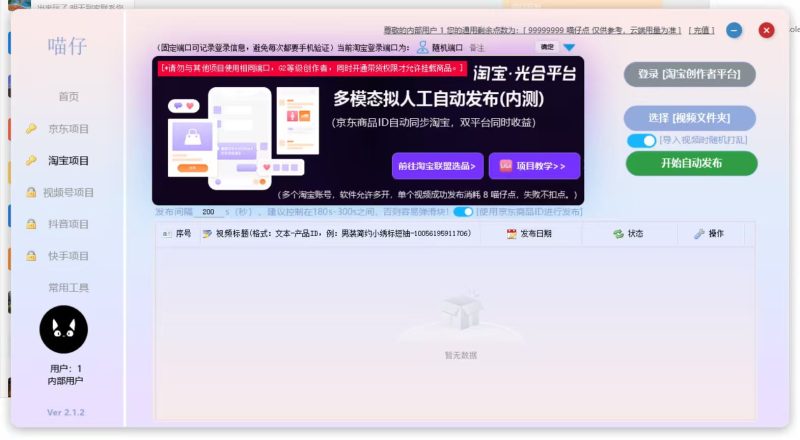Open the locked 快手项目 entry
The image size is (800, 440).
pos(68,256)
